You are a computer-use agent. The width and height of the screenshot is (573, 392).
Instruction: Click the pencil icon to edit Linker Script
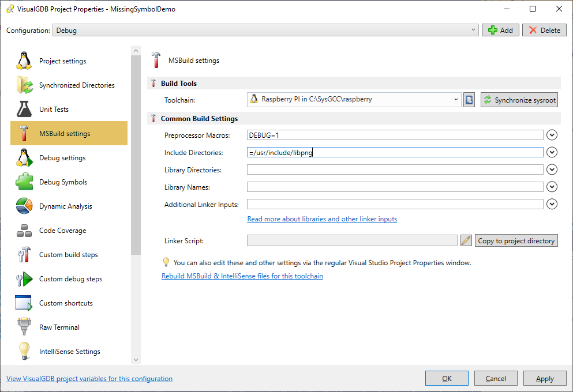click(466, 240)
